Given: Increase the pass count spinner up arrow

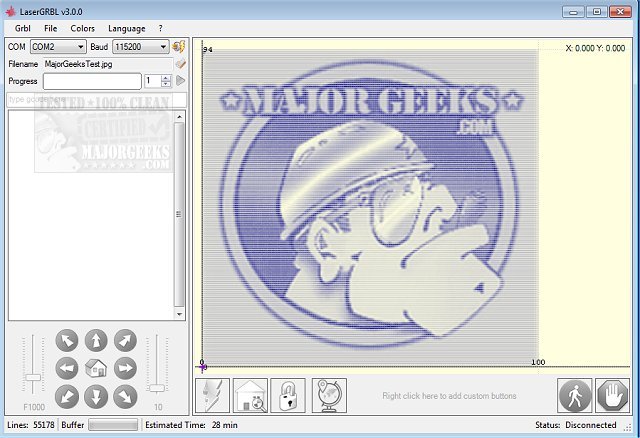Looking at the screenshot, I should coord(166,78).
